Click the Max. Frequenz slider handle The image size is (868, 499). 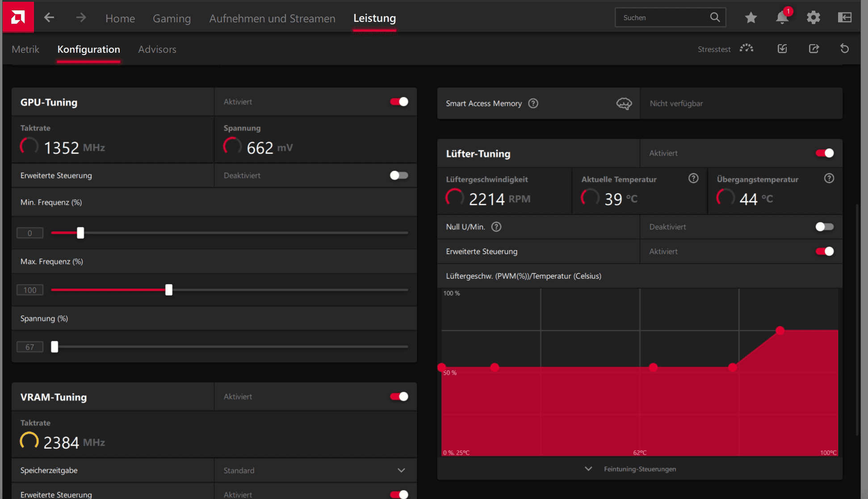tap(169, 290)
